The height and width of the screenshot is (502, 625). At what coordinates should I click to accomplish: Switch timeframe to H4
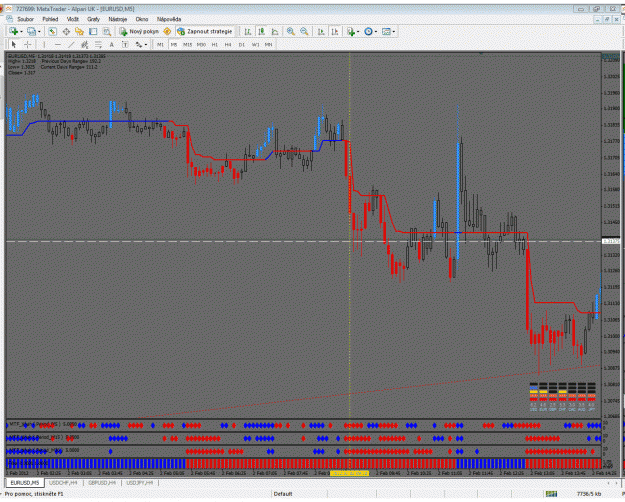228,45
